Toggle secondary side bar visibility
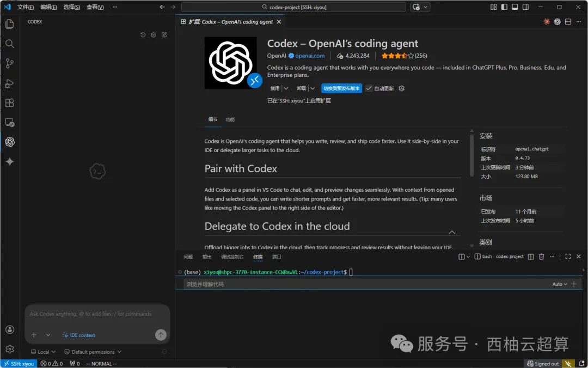This screenshot has width=588, height=368. [x=526, y=7]
